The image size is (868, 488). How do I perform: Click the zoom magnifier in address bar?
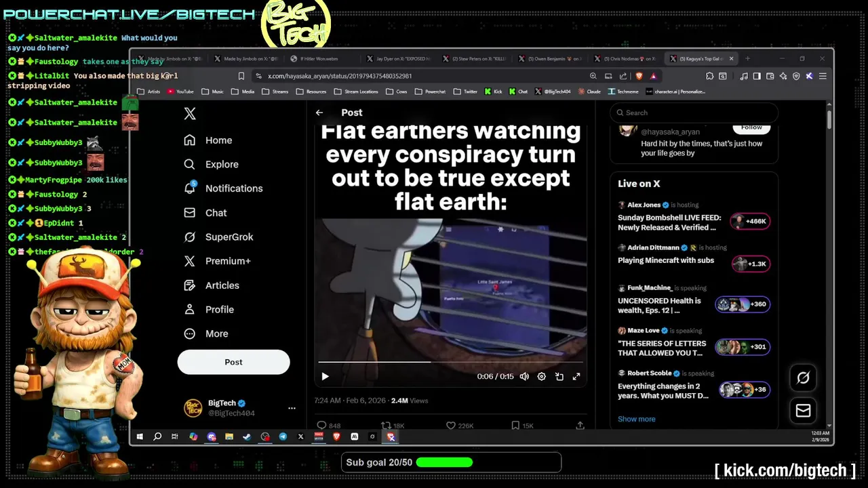(593, 76)
